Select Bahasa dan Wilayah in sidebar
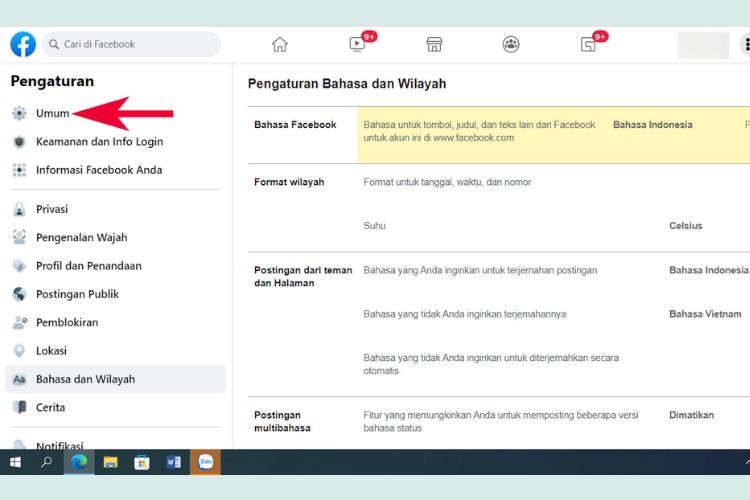This screenshot has width=750, height=500. [x=116, y=379]
